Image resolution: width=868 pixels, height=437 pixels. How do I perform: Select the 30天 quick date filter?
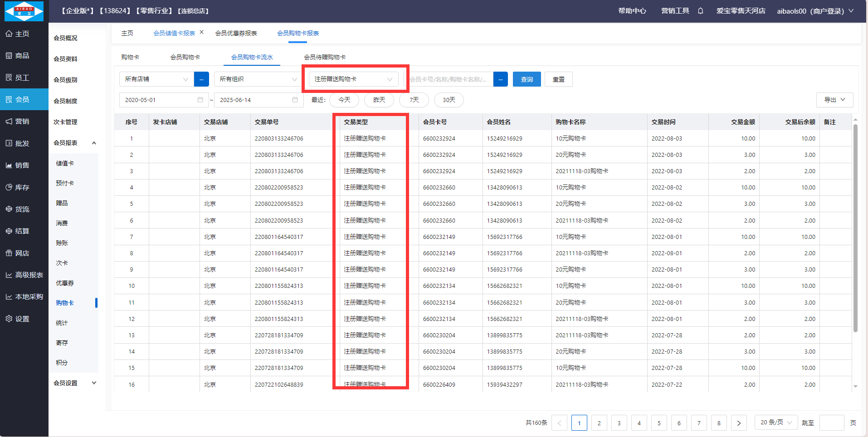coord(449,100)
